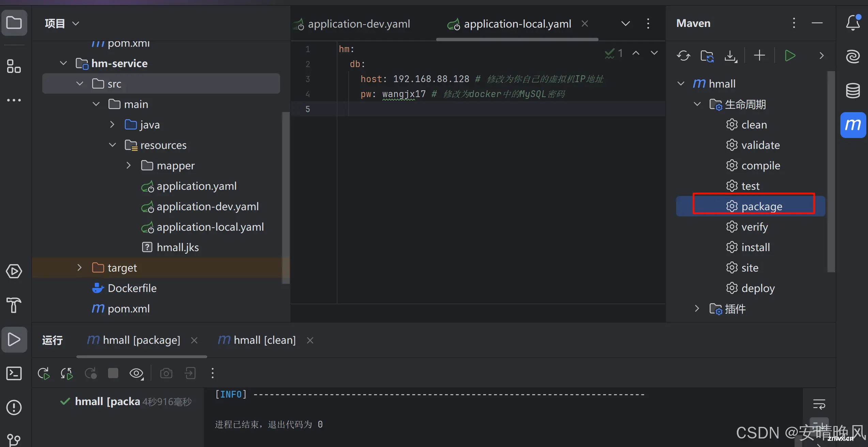This screenshot has height=447, width=868.
Task: Show more Maven toolbar items chevron
Action: tap(821, 56)
